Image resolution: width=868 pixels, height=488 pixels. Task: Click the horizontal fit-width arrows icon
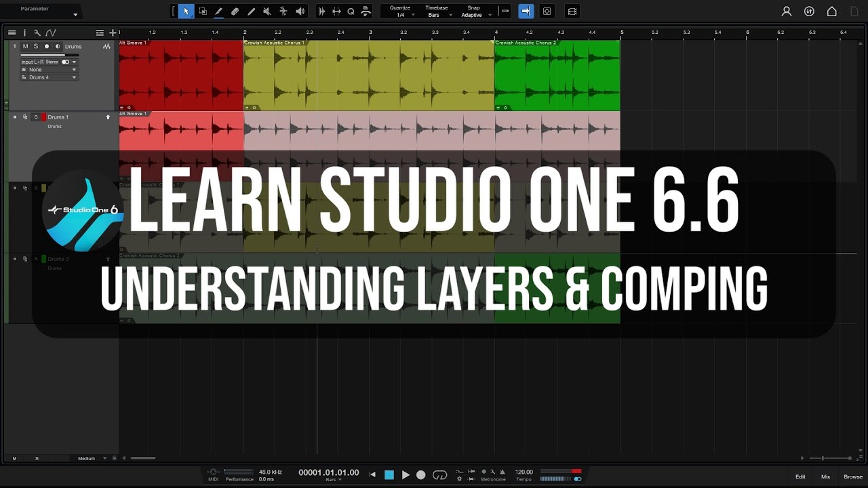336,12
